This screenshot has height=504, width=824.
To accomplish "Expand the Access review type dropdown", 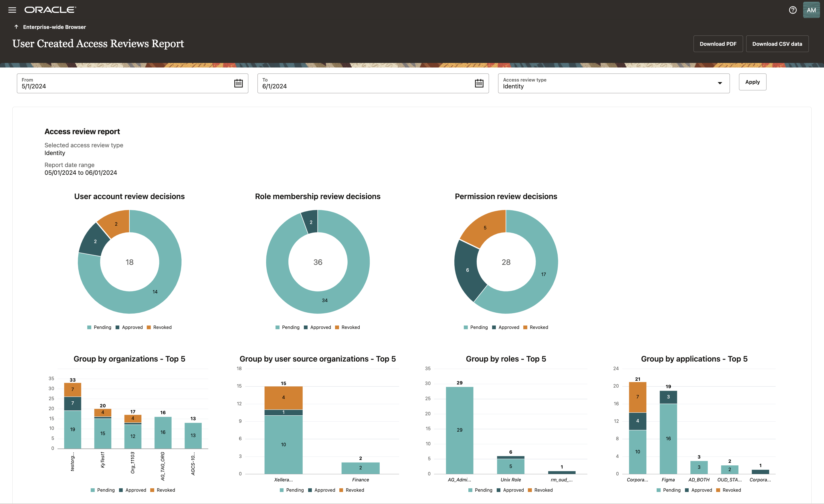I will pyautogui.click(x=720, y=83).
